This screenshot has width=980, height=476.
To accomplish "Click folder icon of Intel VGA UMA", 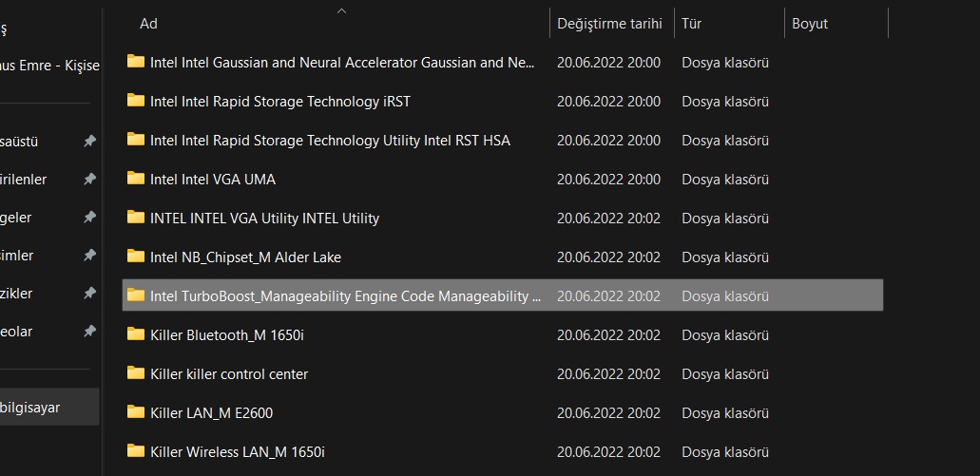I will [135, 179].
